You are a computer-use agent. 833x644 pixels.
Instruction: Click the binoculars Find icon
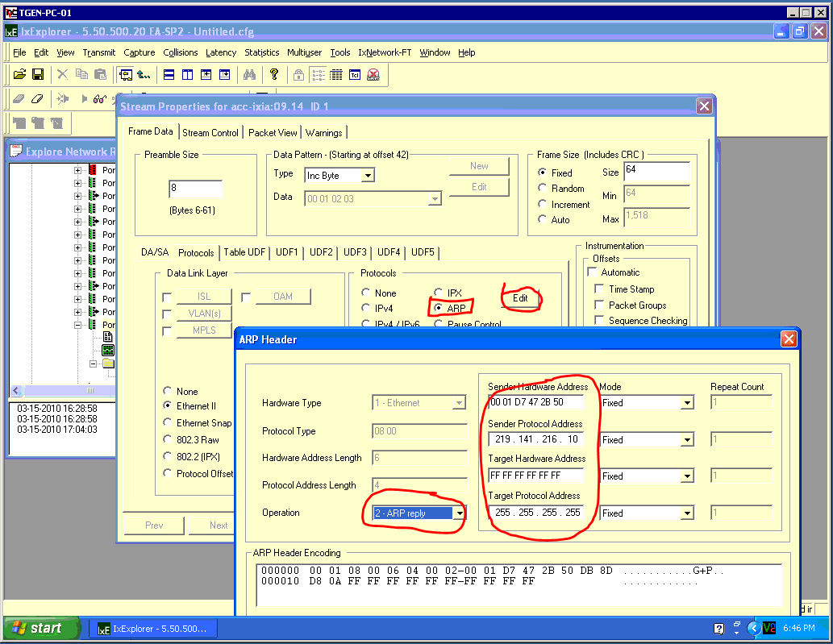250,74
